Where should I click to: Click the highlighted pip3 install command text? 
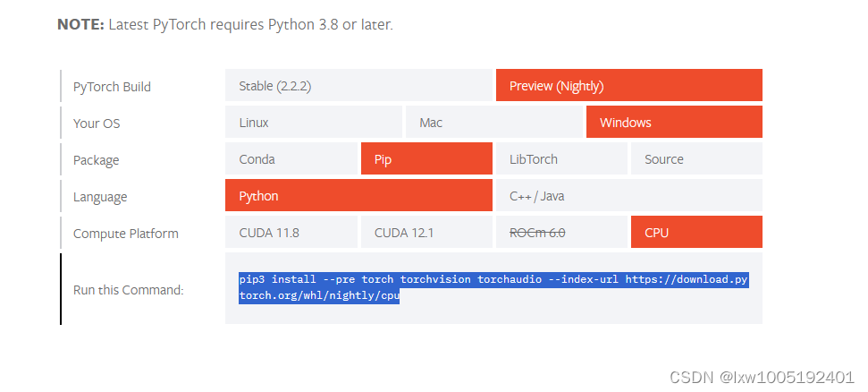click(x=493, y=287)
